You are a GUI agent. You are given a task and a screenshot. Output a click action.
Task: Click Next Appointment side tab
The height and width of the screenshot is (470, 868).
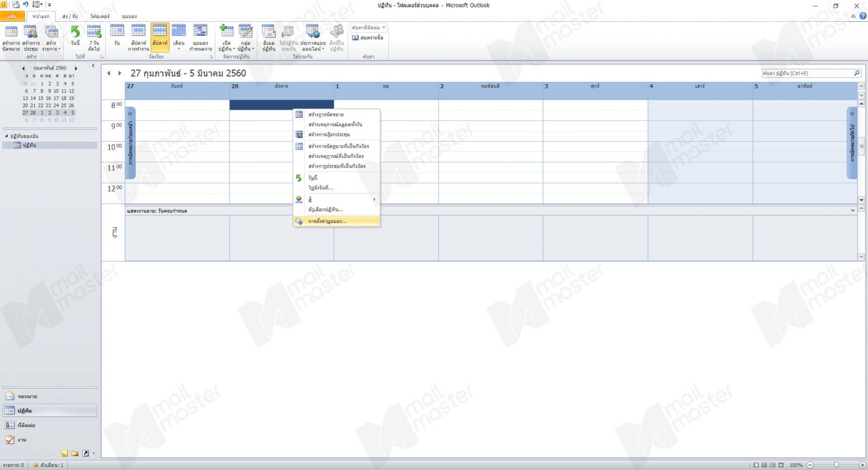click(x=852, y=143)
